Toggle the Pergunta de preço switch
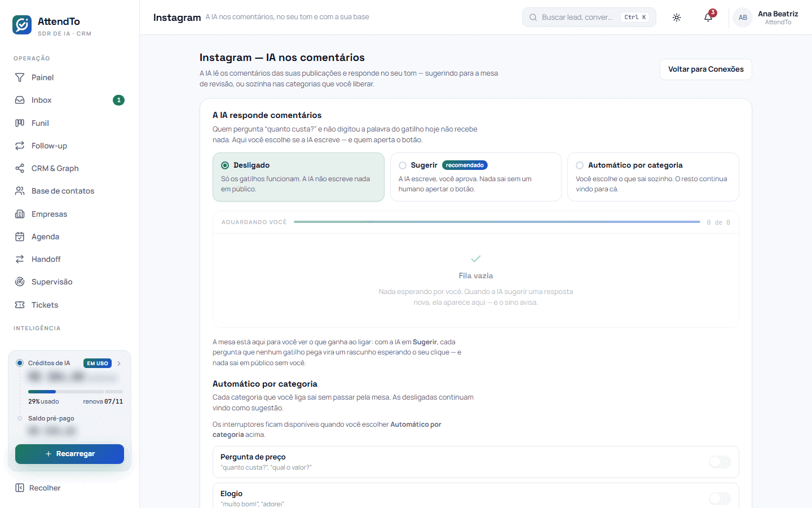This screenshot has height=508, width=812. click(x=720, y=462)
